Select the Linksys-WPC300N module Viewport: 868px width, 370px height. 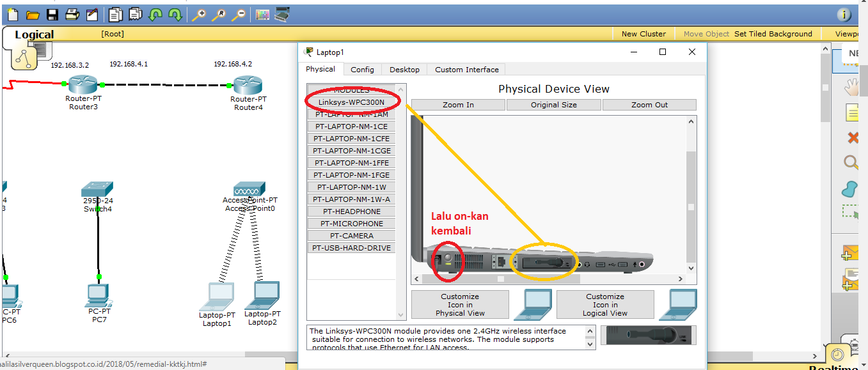pos(351,102)
